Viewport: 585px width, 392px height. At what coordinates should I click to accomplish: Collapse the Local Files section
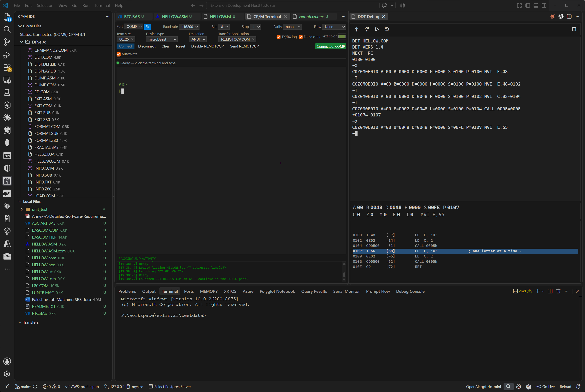pos(20,202)
